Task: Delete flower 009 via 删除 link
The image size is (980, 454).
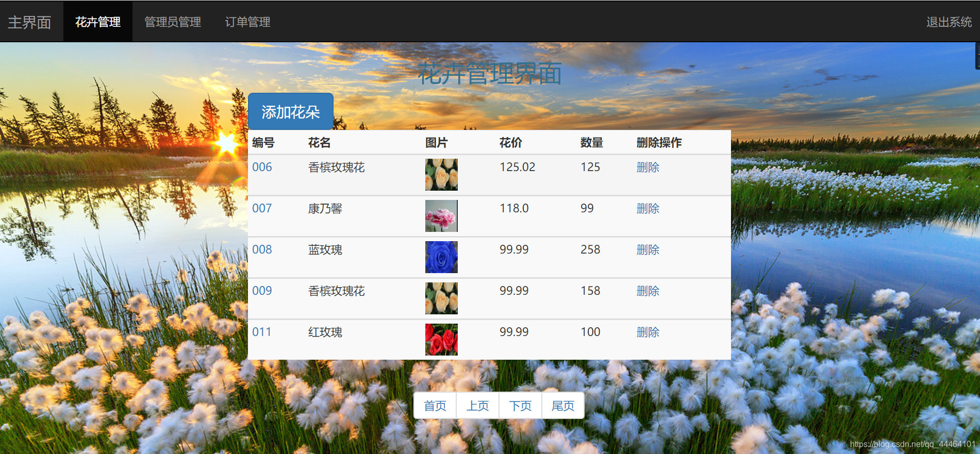Action: pyautogui.click(x=648, y=291)
